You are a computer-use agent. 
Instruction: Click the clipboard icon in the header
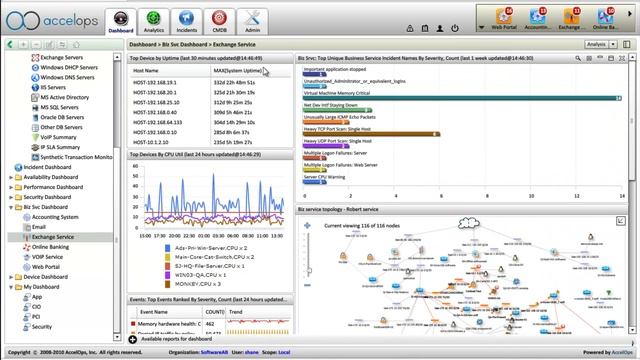[x=425, y=28]
